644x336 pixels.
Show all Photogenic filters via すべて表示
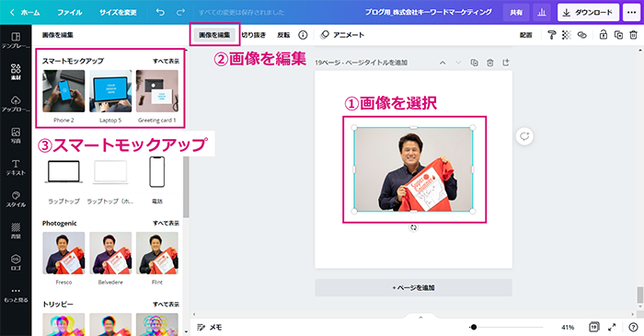click(166, 223)
